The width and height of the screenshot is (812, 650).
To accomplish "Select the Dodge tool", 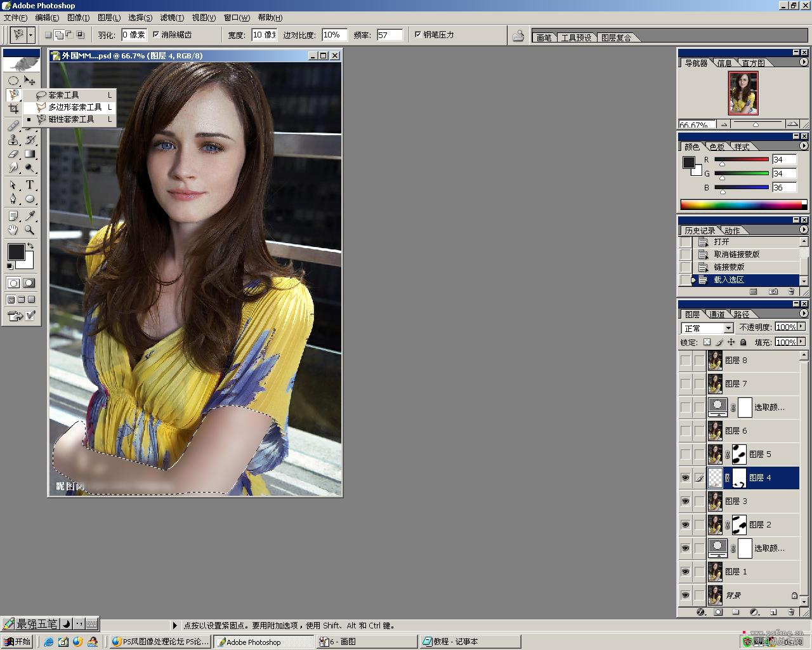I will tap(30, 168).
